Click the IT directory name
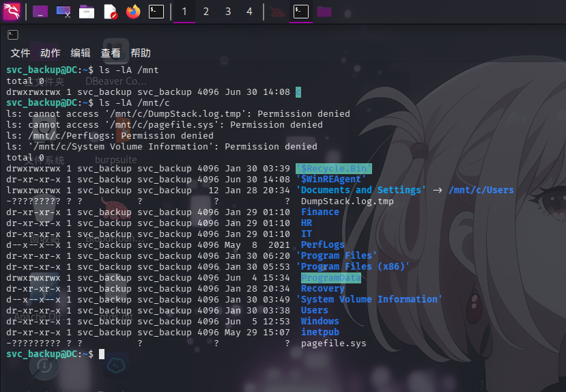 (x=307, y=234)
